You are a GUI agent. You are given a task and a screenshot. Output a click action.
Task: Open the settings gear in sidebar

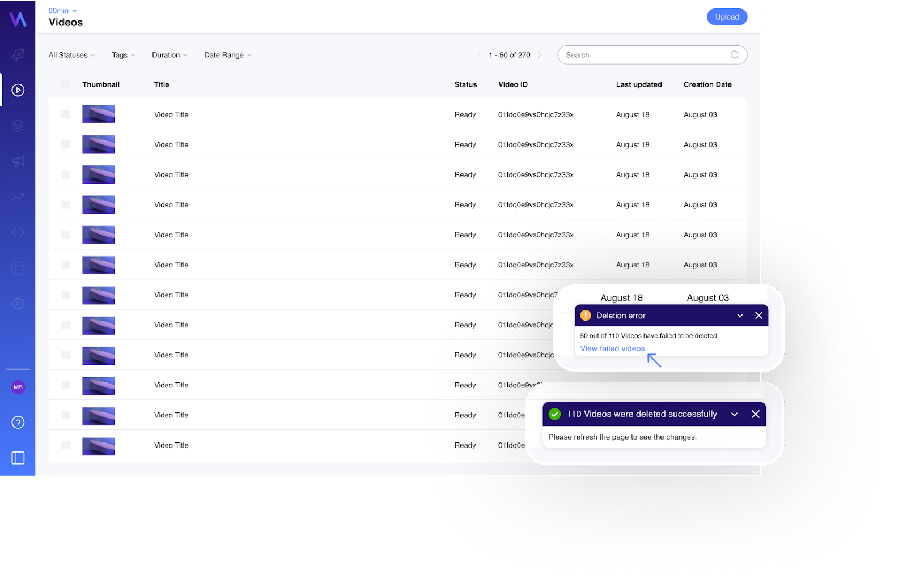pos(18,304)
